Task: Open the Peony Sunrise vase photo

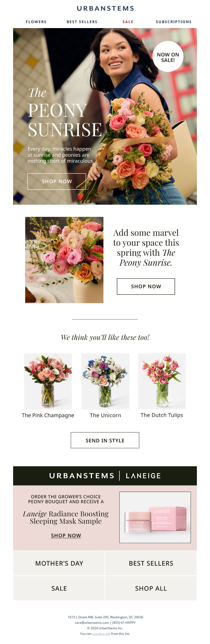Action: pos(64,260)
